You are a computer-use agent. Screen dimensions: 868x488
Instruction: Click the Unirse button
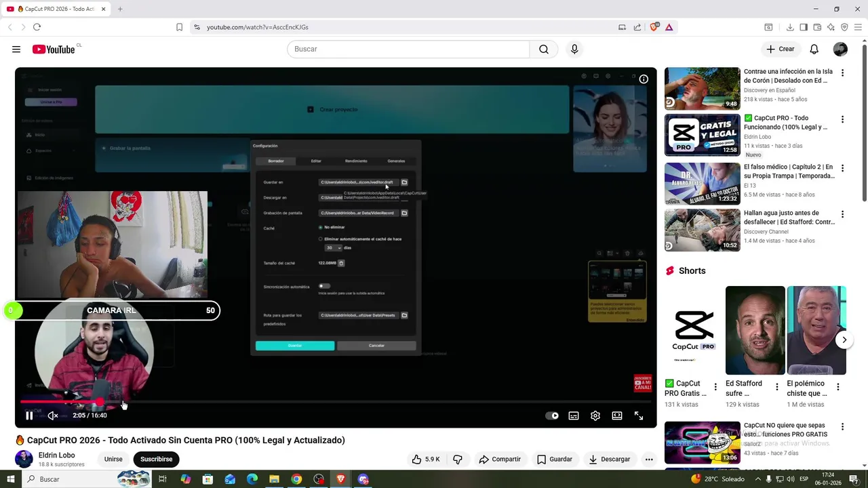113,459
